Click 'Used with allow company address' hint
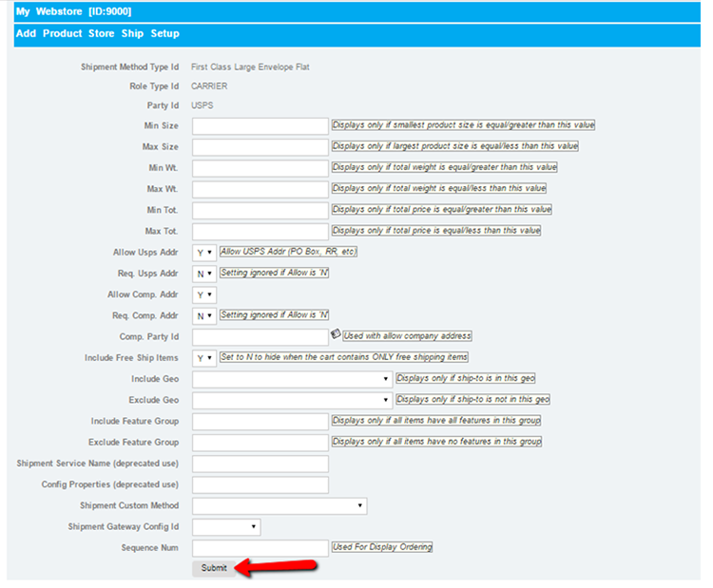The image size is (713, 588). 407,336
